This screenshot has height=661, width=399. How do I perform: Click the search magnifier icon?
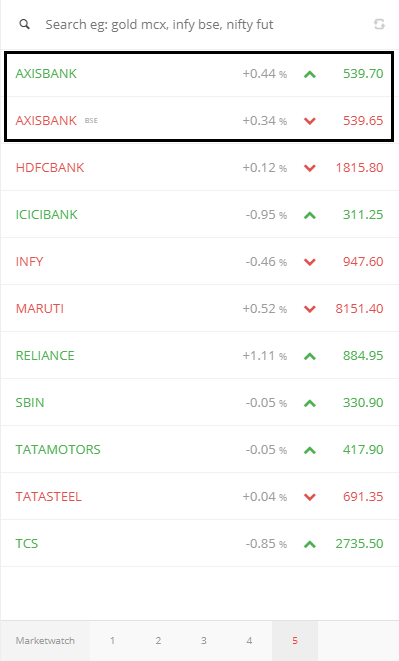click(24, 24)
